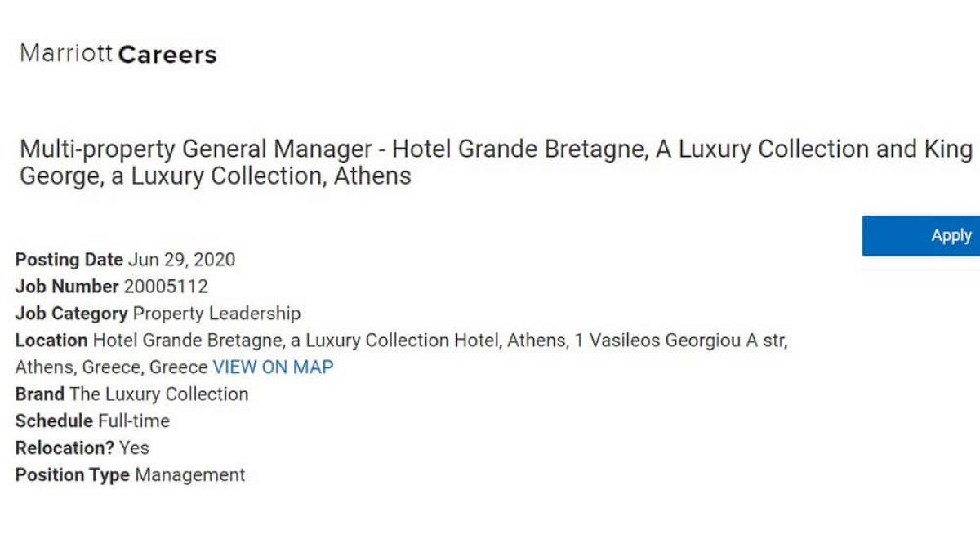Click the Marriott Careers logo

[118, 55]
